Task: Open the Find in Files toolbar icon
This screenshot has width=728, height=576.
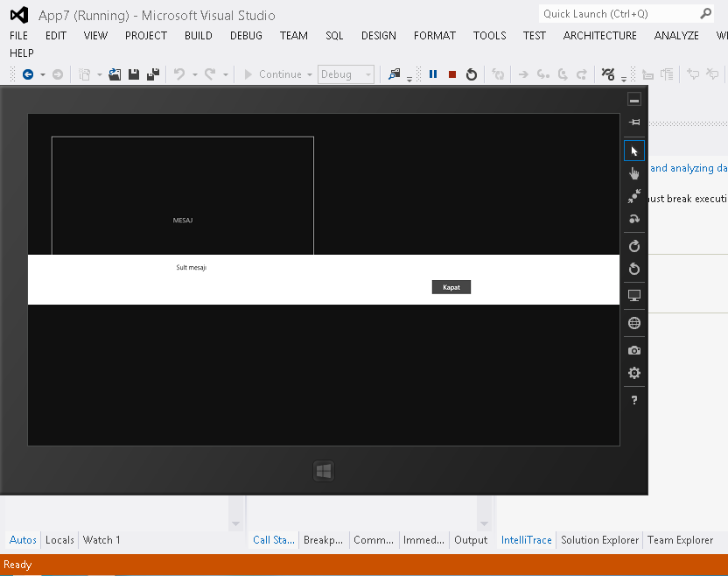Action: pyautogui.click(x=394, y=74)
